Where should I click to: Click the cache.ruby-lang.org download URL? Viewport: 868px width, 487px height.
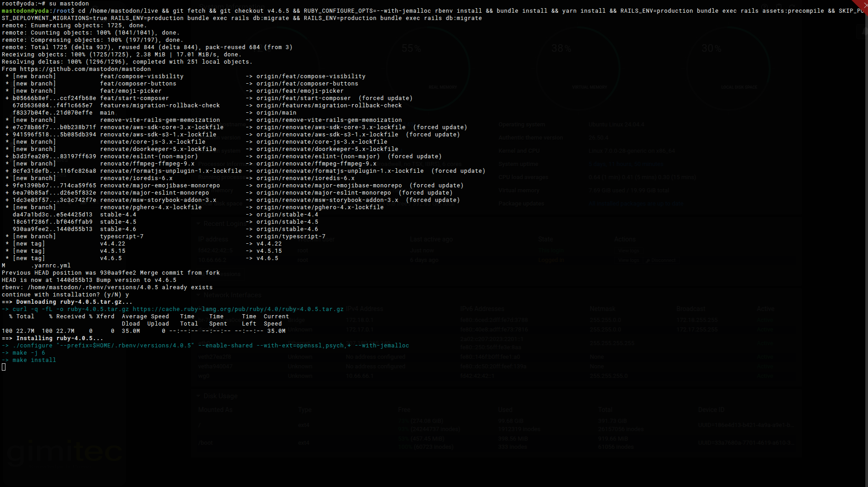238,309
